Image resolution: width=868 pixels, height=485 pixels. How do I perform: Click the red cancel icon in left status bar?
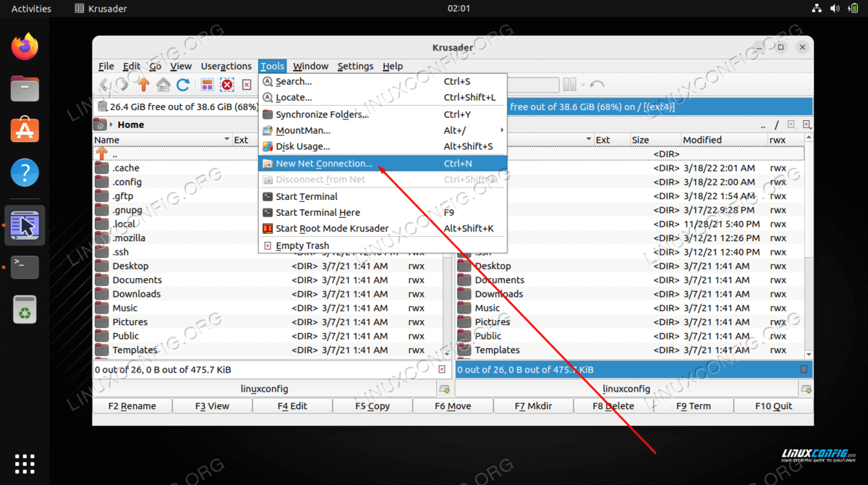click(442, 369)
